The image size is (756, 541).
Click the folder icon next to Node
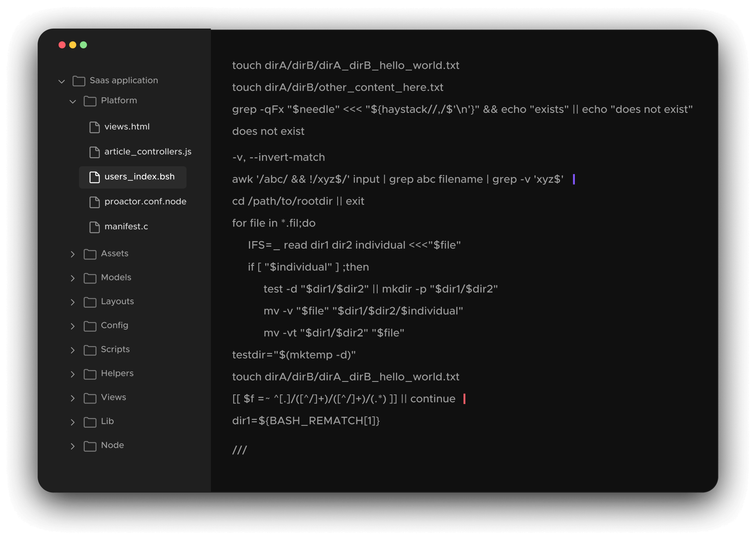(90, 446)
